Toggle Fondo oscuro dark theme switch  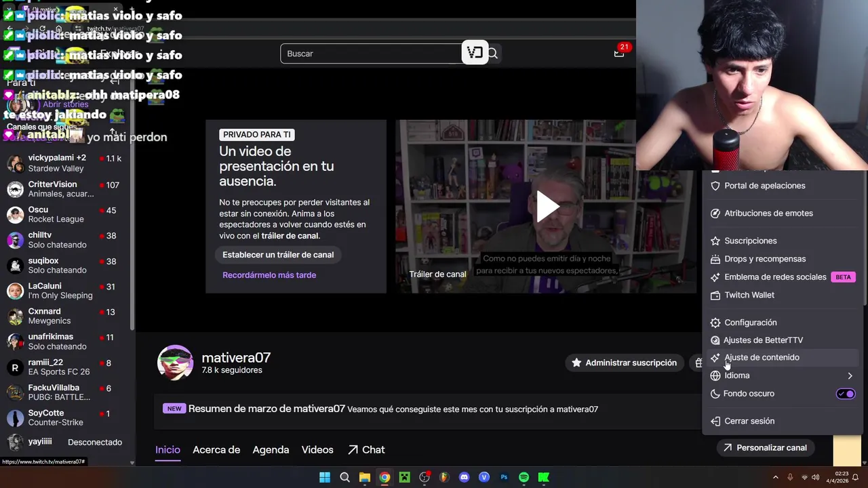click(846, 394)
